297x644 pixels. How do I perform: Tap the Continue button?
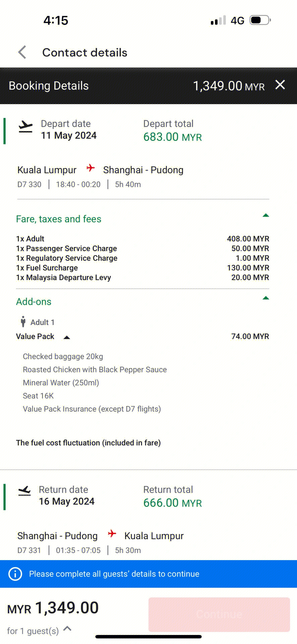point(219,614)
